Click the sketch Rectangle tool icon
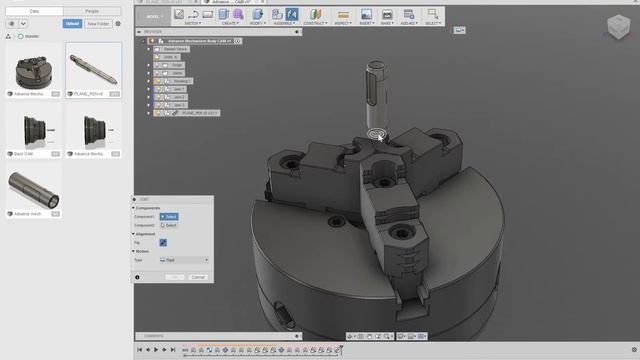 click(208, 15)
